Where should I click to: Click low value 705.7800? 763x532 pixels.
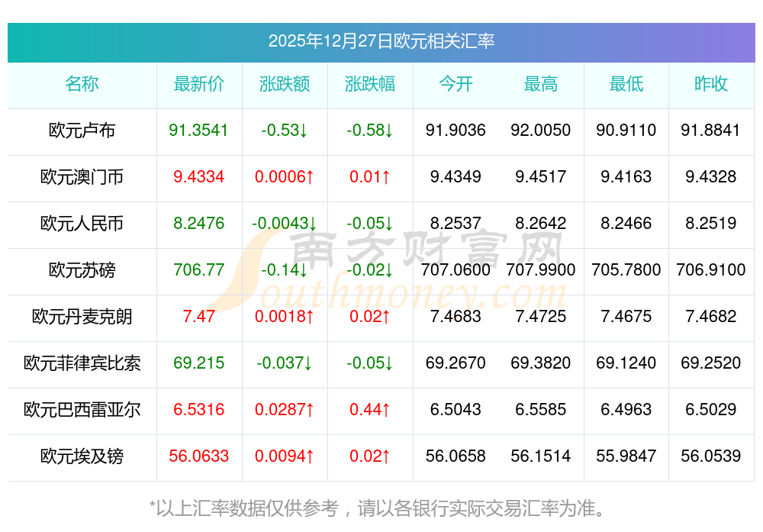[x=626, y=269]
